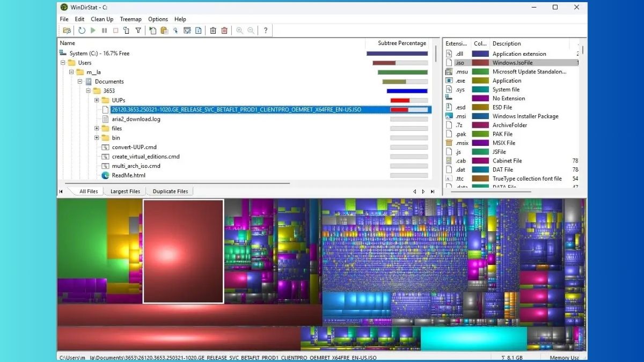This screenshot has width=644, height=362.
Task: Open the Treemap menu
Action: click(x=131, y=19)
